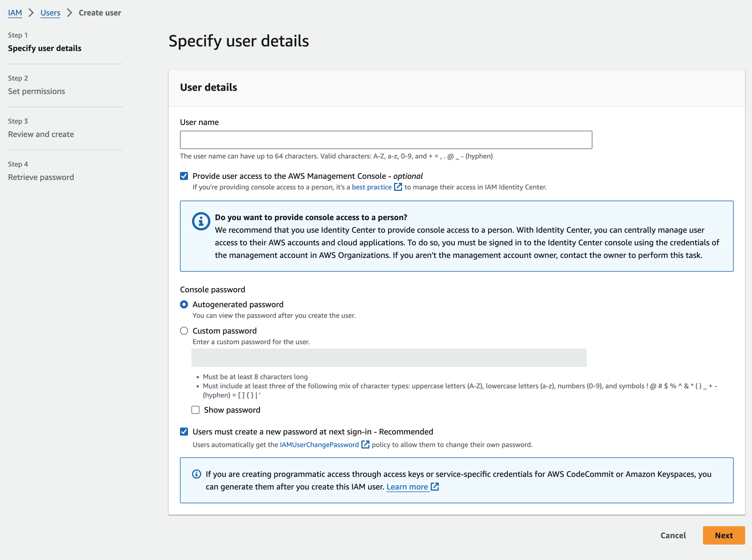Enable the Show password checkbox
The image size is (752, 560).
pos(195,410)
